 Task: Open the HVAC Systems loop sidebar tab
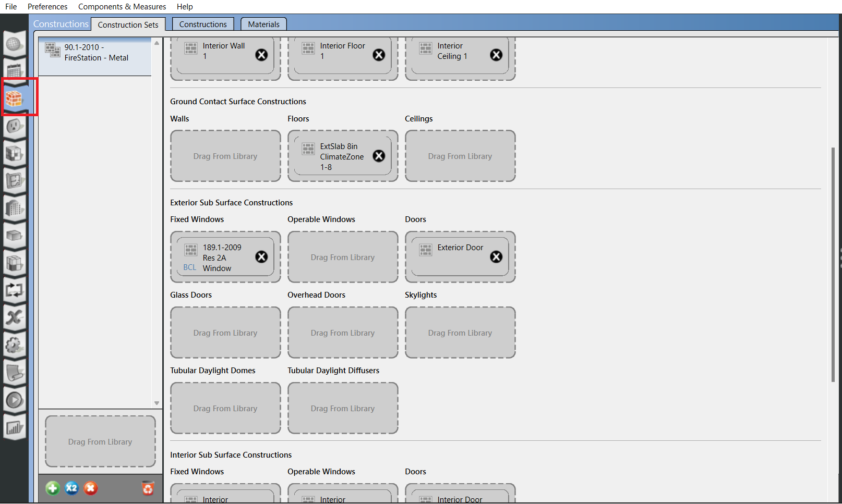[15, 290]
